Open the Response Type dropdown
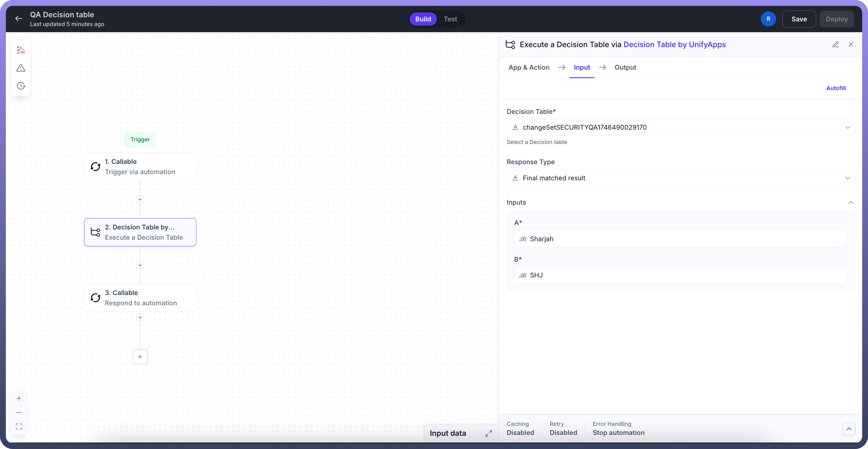868x449 pixels. point(681,178)
